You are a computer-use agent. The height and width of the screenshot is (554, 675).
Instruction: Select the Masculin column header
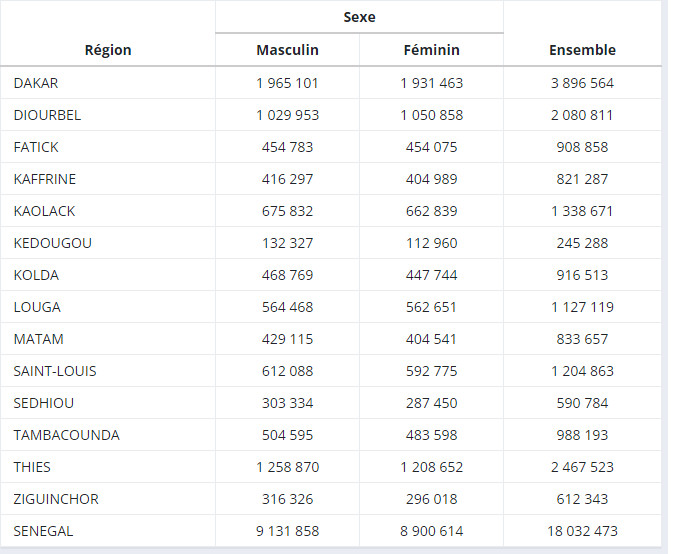[x=287, y=50]
